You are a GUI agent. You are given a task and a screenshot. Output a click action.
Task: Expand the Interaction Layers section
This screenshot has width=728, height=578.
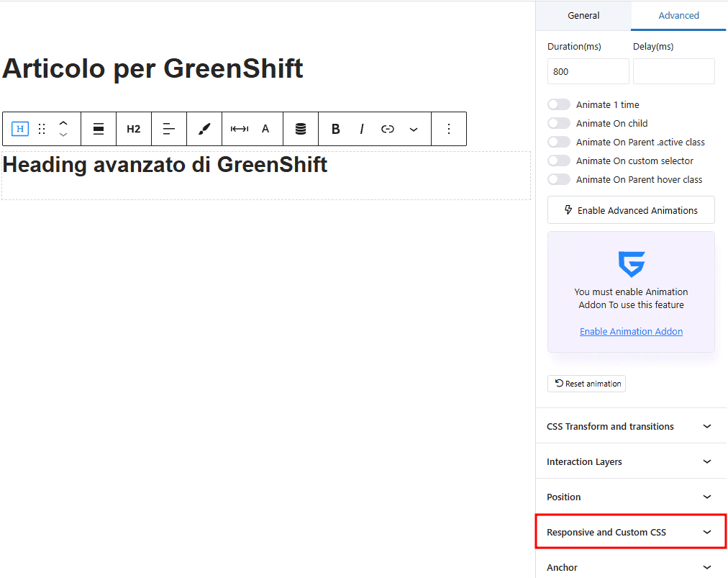click(x=631, y=461)
